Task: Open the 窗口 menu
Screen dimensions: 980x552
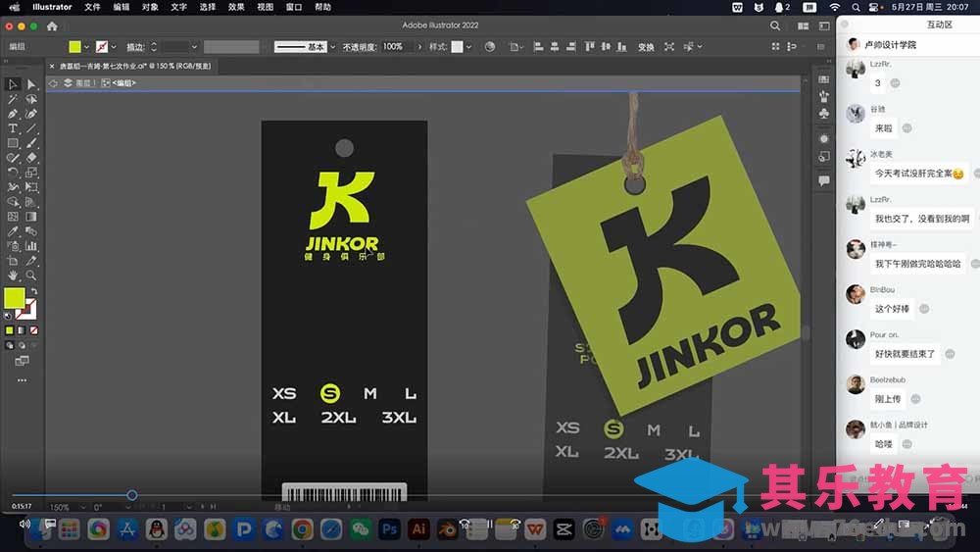Action: [x=294, y=7]
